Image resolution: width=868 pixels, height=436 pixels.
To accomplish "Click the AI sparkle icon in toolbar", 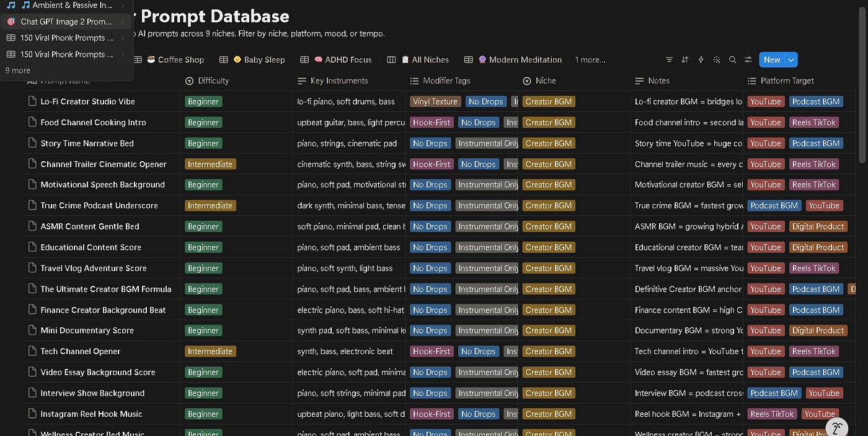I will pyautogui.click(x=717, y=60).
